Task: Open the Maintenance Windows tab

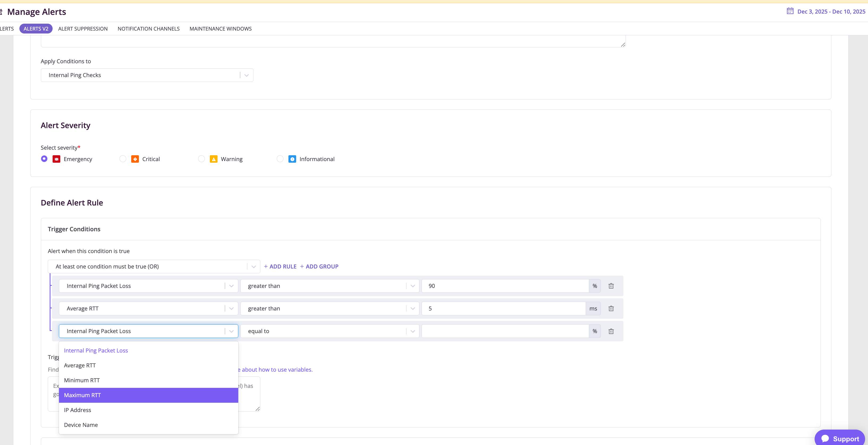Action: [x=220, y=29]
